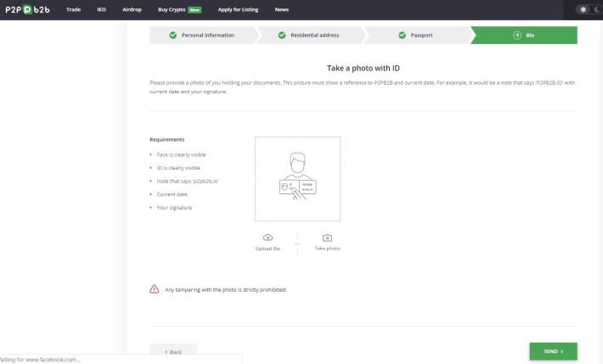Click the 'Note that says p2pb2b.io' requirement
The width and height of the screenshot is (603, 364).
[x=188, y=181]
